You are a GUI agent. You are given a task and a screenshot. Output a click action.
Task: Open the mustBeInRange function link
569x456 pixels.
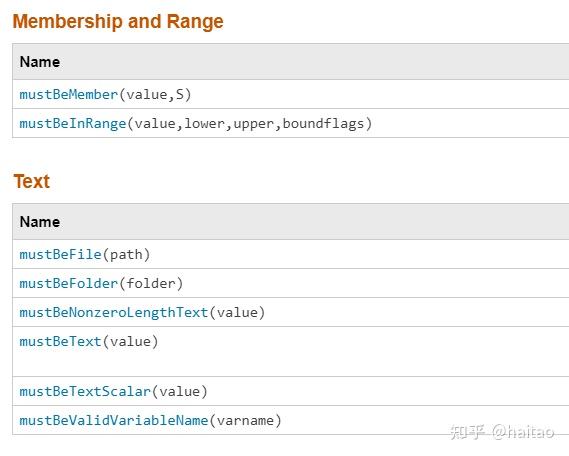(73, 124)
